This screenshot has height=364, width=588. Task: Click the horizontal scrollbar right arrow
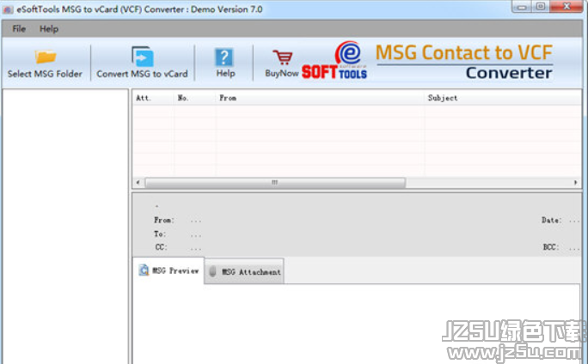click(576, 182)
